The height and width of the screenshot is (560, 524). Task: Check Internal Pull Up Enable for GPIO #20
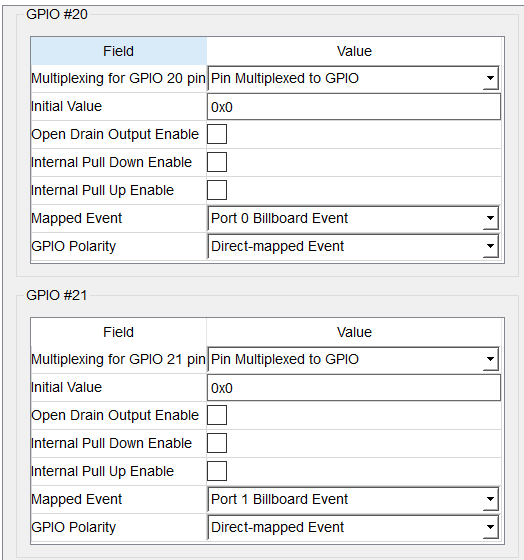pyautogui.click(x=217, y=190)
